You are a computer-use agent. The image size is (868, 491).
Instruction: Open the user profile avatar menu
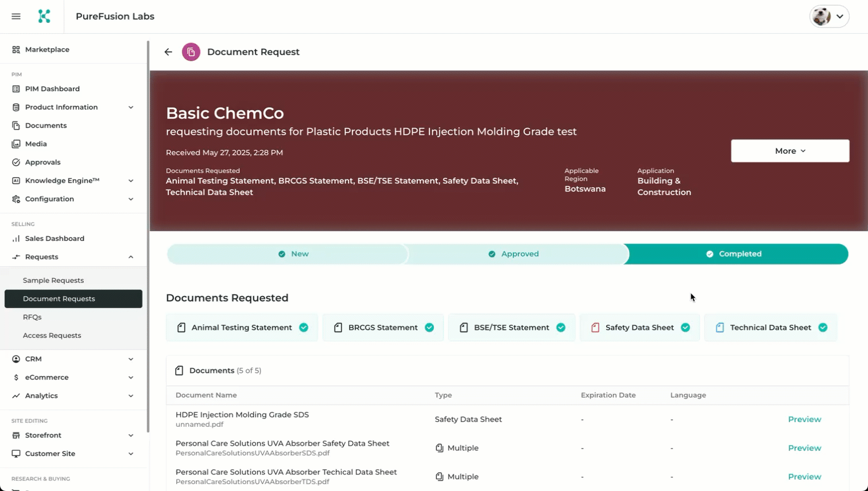click(x=829, y=17)
